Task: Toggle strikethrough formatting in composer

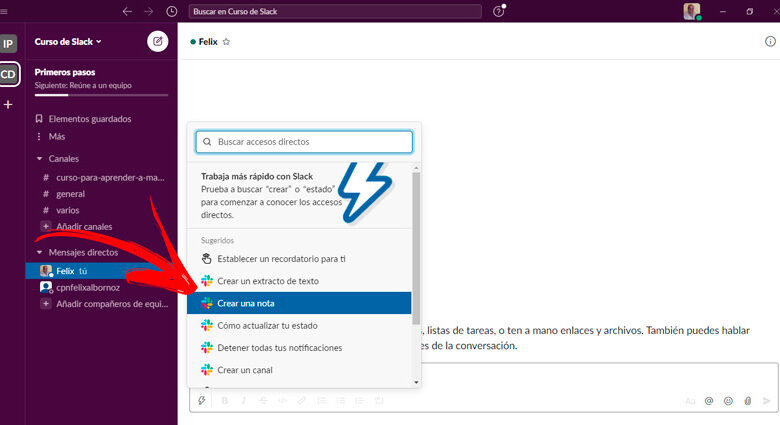Action: click(x=263, y=401)
